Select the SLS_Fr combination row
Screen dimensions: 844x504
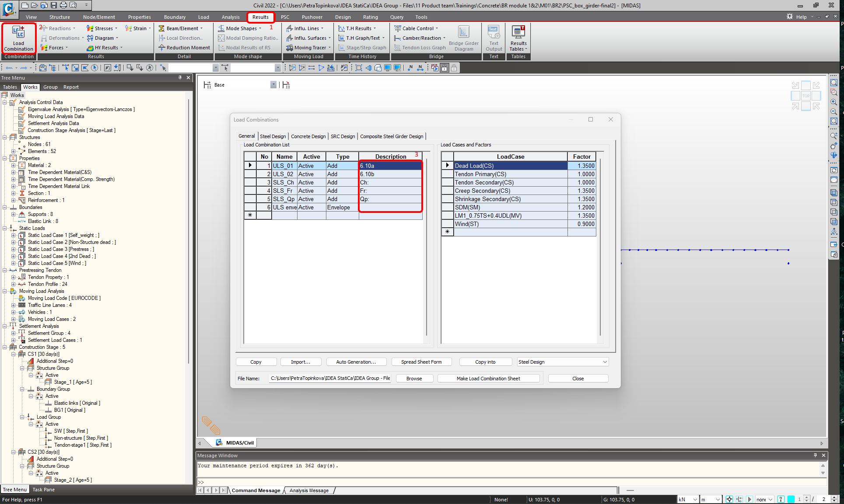coord(283,191)
